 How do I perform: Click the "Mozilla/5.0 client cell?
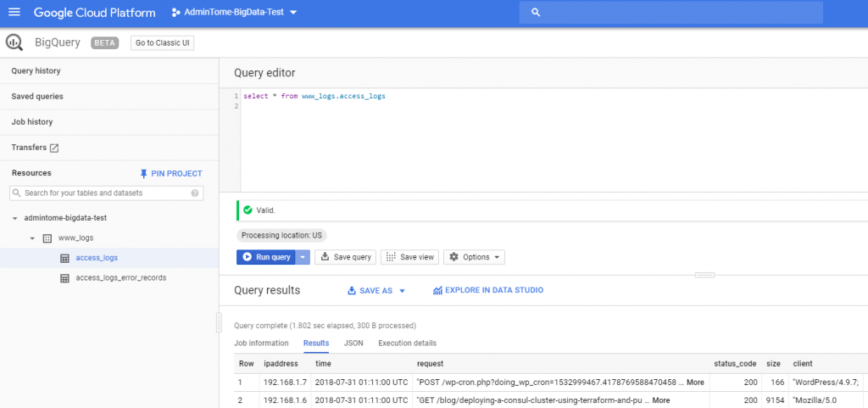tap(826, 400)
